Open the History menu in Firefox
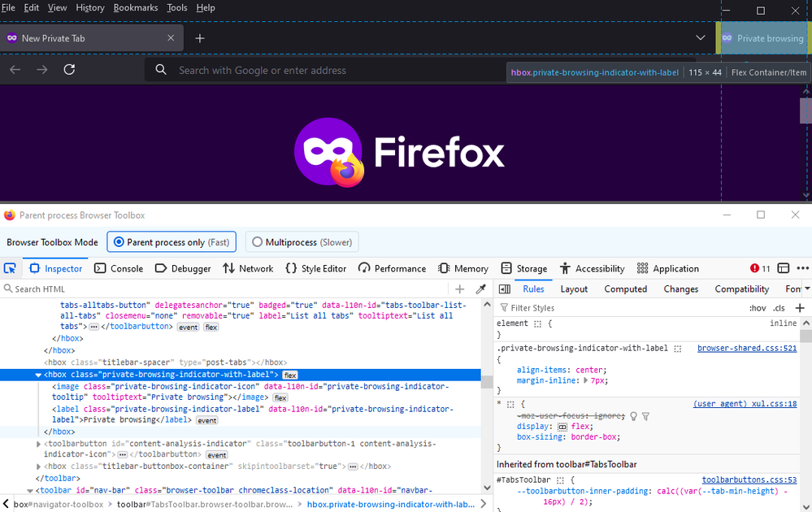The height and width of the screenshot is (512, 812). coord(90,8)
